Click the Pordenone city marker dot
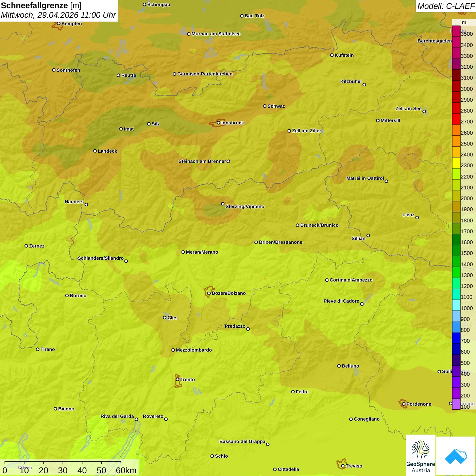The image size is (476, 476). point(404,404)
